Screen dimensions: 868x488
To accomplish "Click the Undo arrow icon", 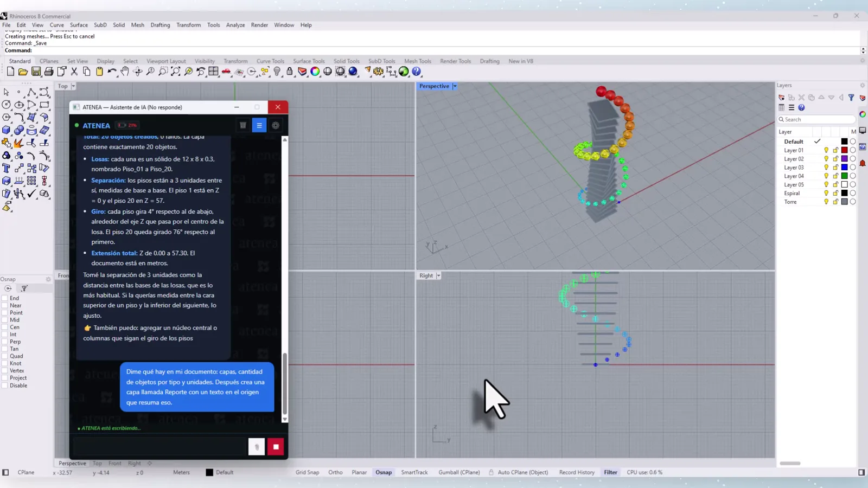I will click(x=112, y=72).
